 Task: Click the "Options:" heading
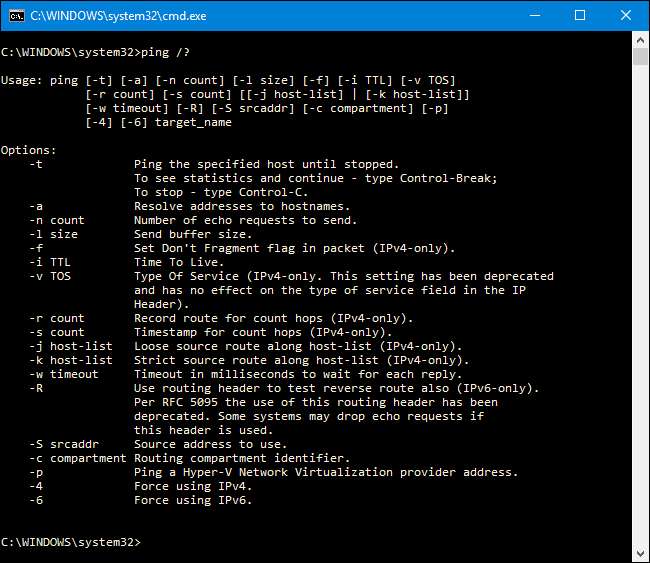(x=29, y=150)
